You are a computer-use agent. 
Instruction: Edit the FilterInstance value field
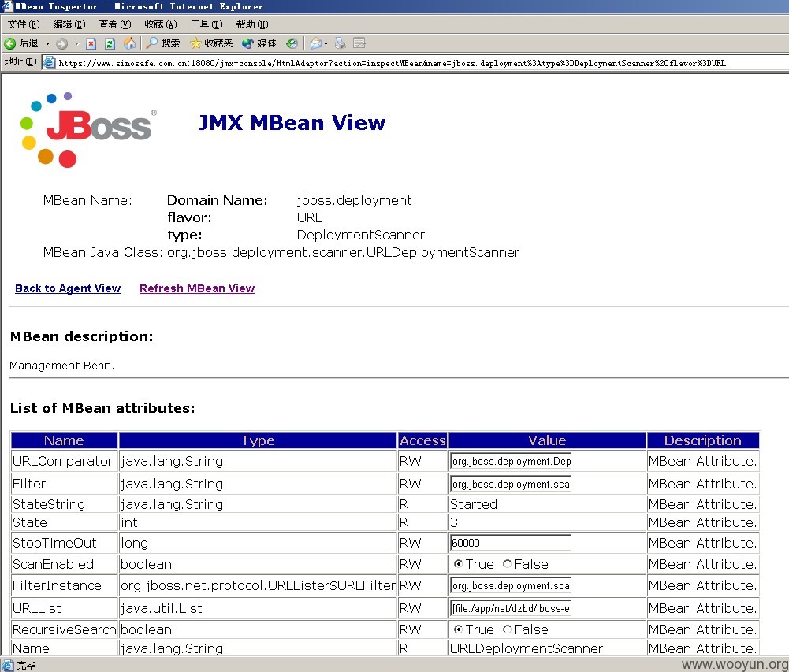(511, 585)
